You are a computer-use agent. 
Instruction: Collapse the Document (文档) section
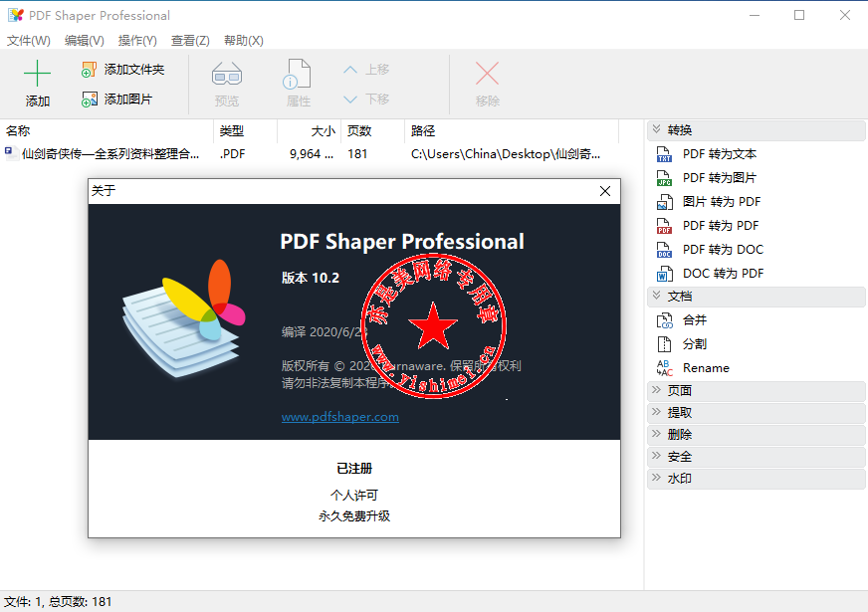(x=657, y=296)
